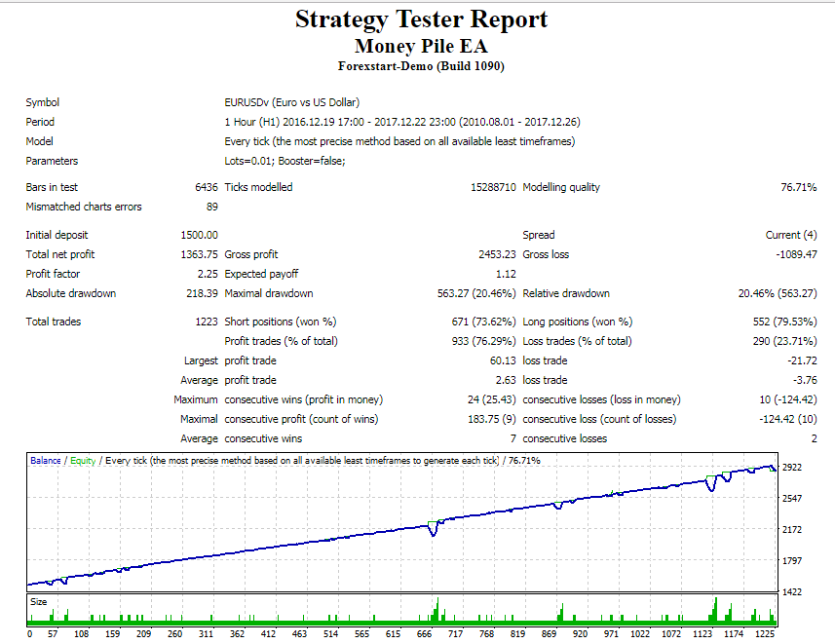Click the Total trades value 1223
The width and height of the screenshot is (835, 644).
pyautogui.click(x=206, y=322)
